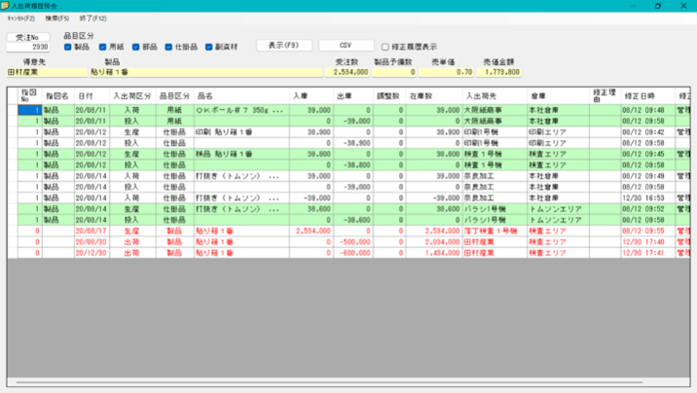Viewport: 697px width, 393px height.
Task: Click the -39,000 入庫 cell
Action: tap(311, 198)
